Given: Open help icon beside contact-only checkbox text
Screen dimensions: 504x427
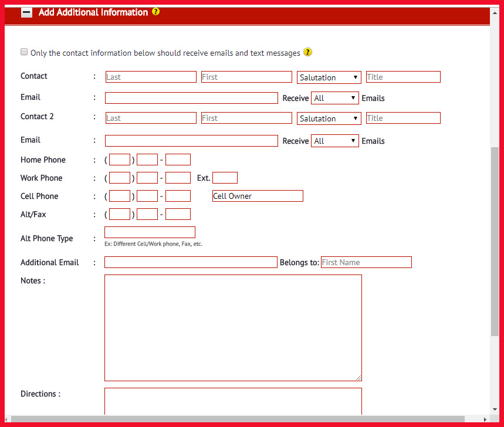Looking at the screenshot, I should tap(307, 52).
